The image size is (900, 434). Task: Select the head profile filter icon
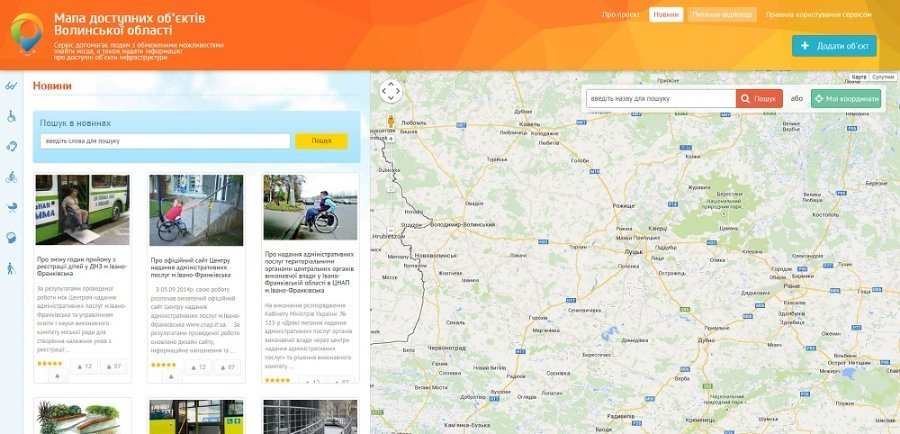click(x=12, y=238)
